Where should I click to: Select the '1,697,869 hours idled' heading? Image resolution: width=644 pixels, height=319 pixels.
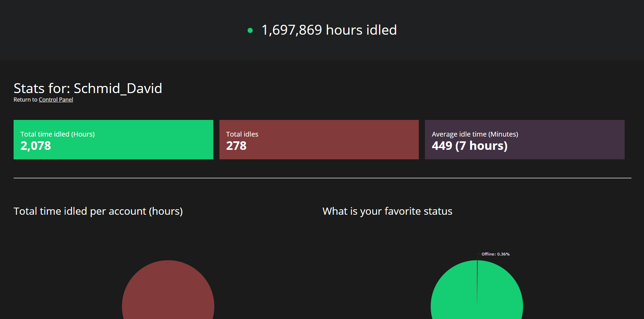(329, 30)
